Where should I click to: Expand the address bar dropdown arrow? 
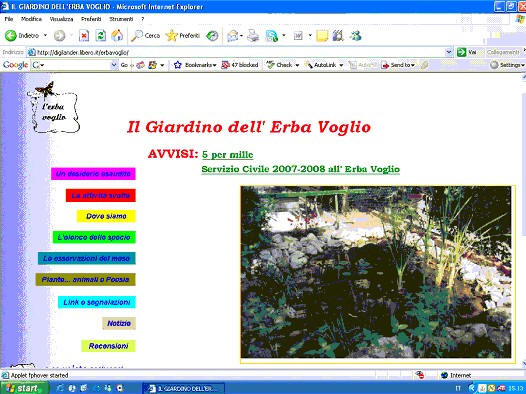(x=449, y=52)
